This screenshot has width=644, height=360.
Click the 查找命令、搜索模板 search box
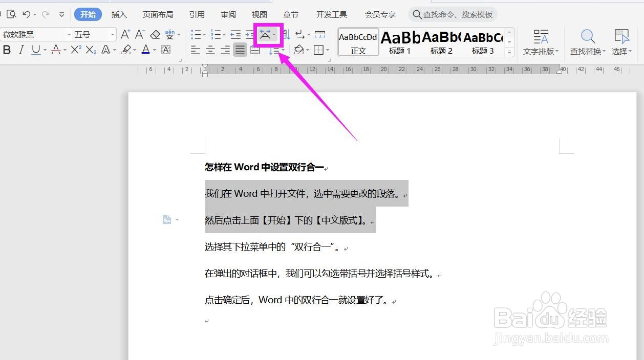[453, 14]
